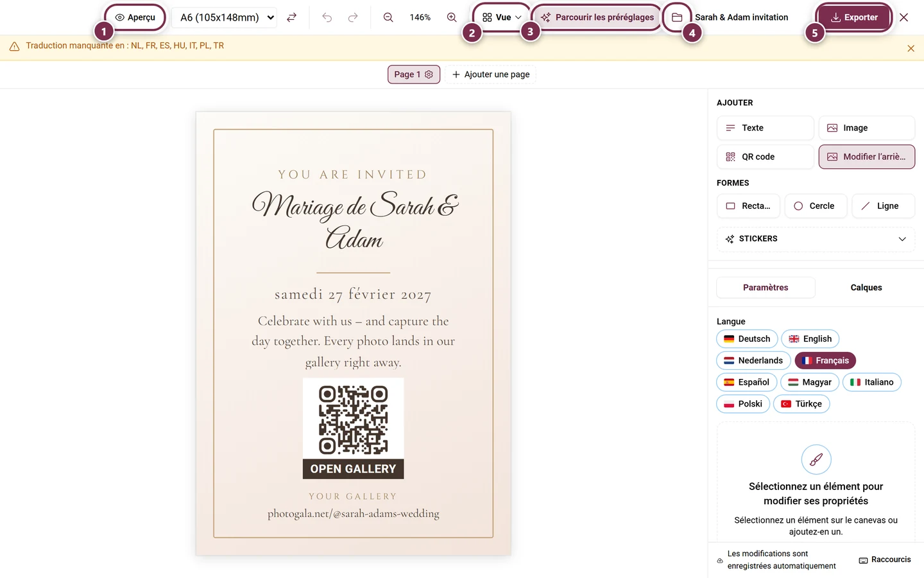Add a Texte element

765,128
